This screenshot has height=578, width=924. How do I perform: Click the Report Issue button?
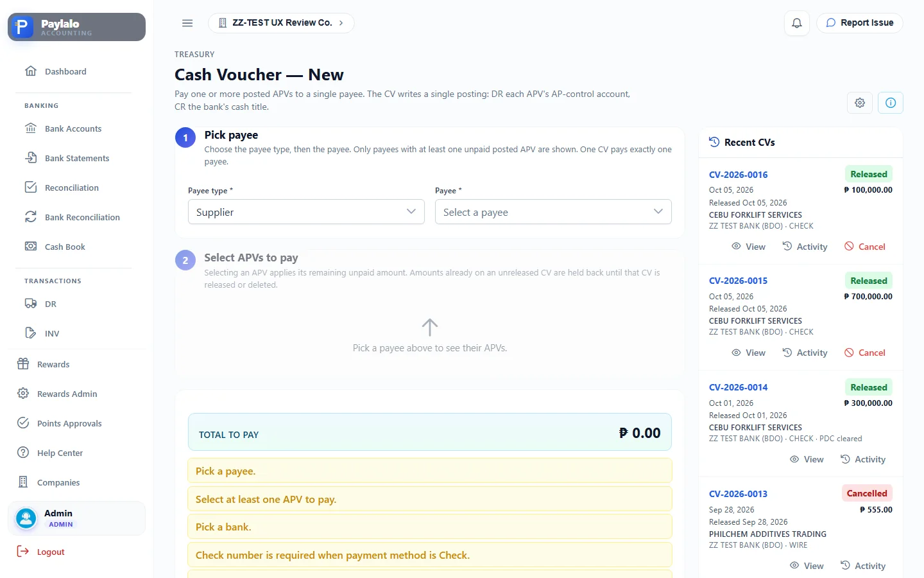[x=860, y=23]
